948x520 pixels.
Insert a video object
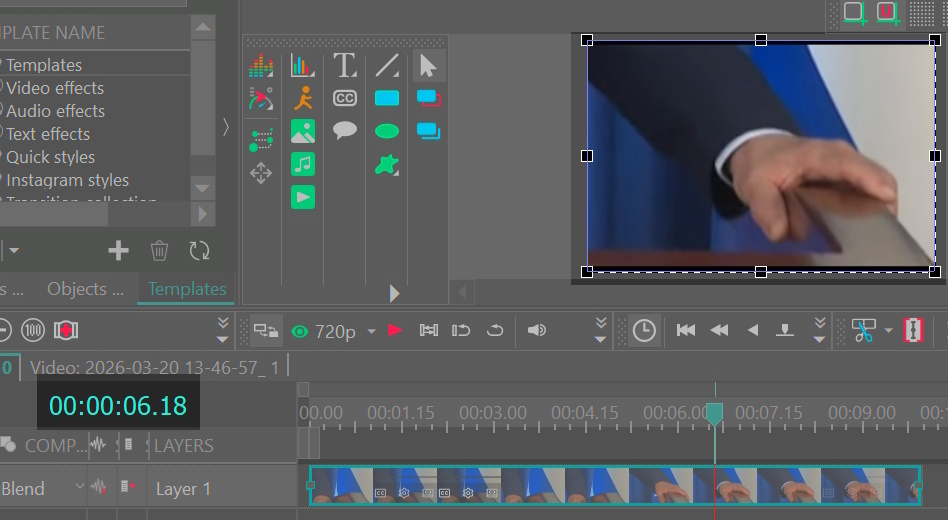(303, 197)
